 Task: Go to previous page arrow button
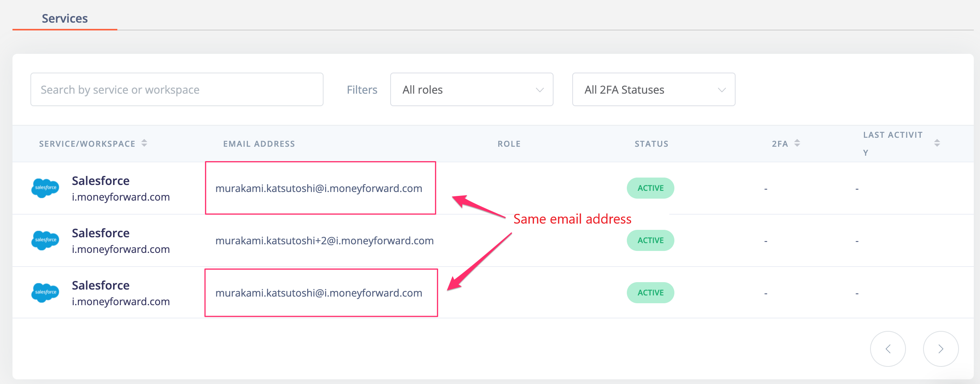coord(888,349)
